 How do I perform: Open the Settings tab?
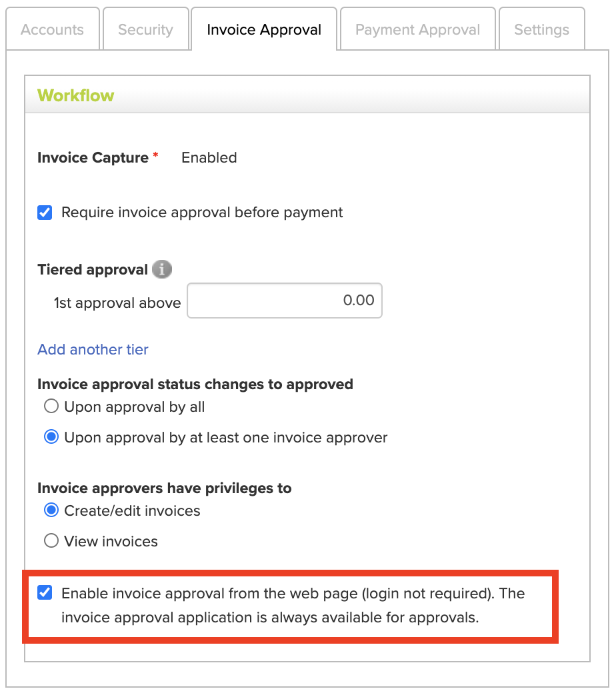pos(542,29)
